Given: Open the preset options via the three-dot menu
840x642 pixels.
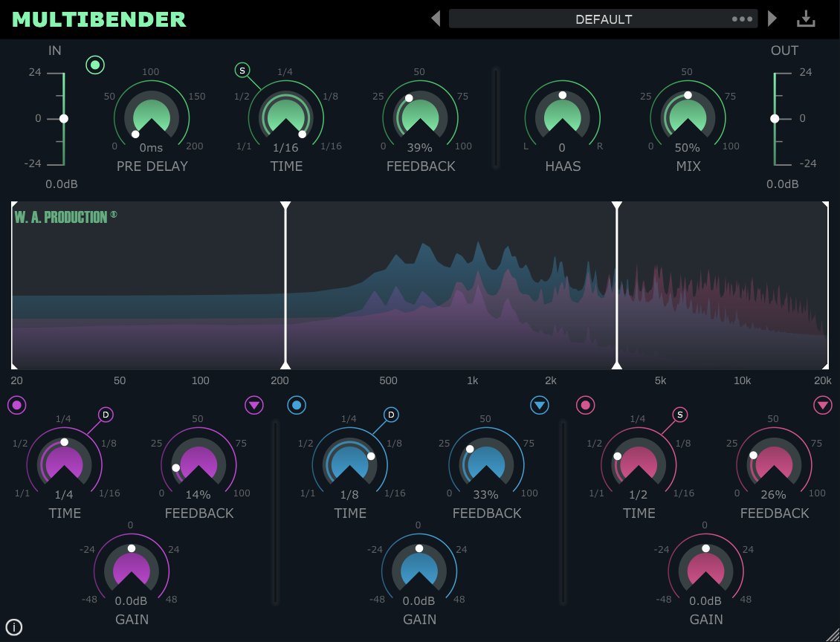Looking at the screenshot, I should pos(742,18).
